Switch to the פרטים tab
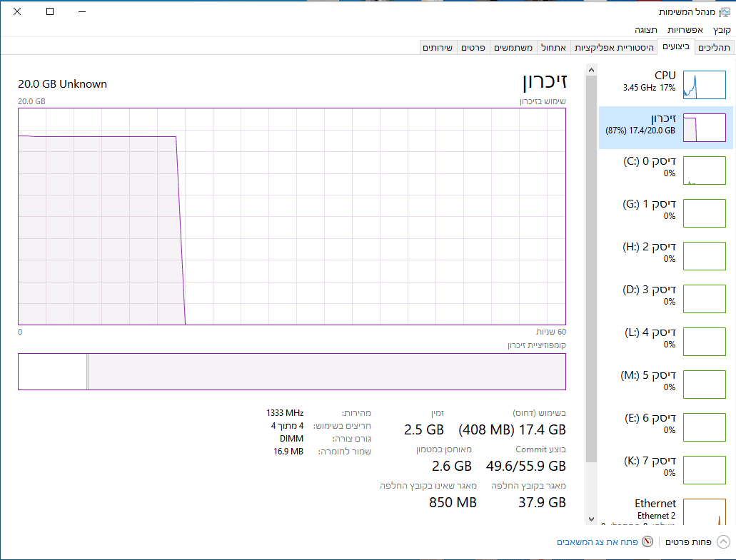Viewport: 736px width, 560px height. [x=473, y=47]
